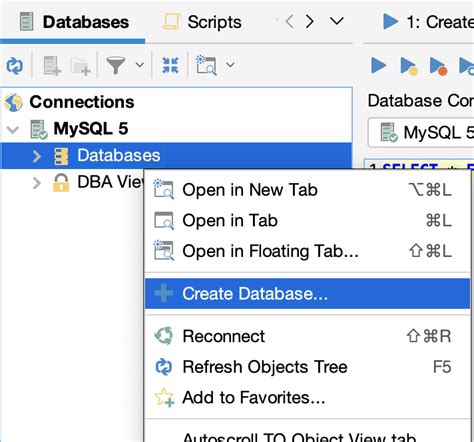Click the previous tab left arrow

(289, 22)
